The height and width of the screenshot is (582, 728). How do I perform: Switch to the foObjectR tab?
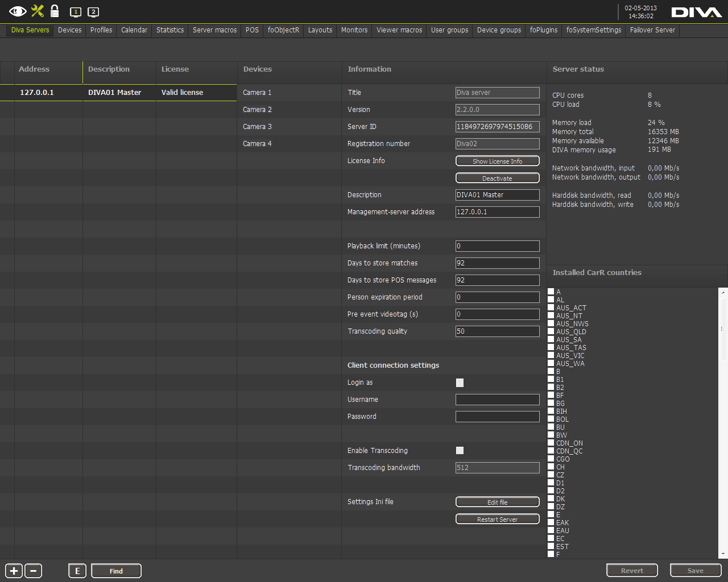click(x=283, y=30)
